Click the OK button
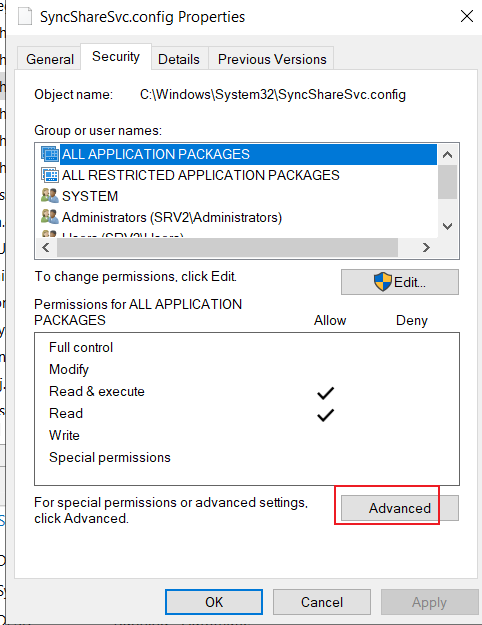The height and width of the screenshot is (625, 482). [x=214, y=602]
